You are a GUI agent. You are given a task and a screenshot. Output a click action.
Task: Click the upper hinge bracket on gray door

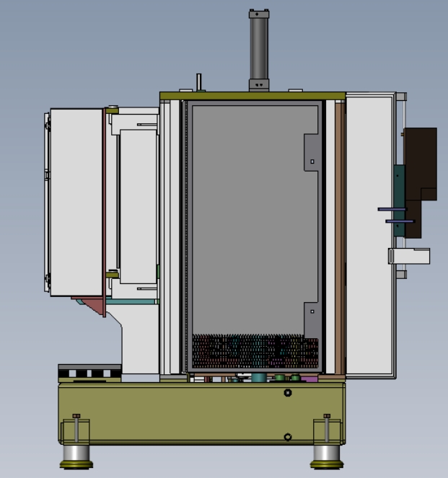312,152
